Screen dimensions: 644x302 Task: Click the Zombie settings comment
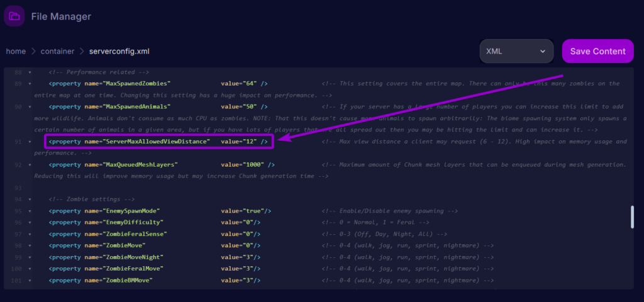tap(92, 199)
